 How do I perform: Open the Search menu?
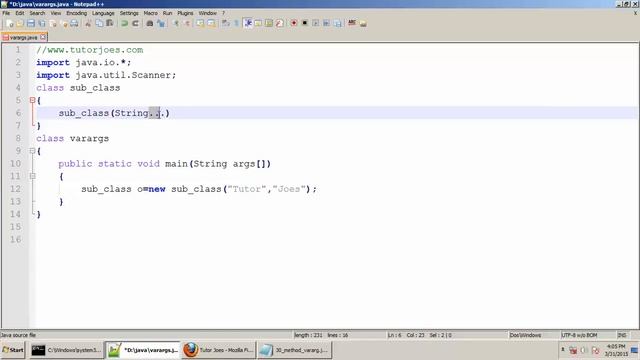click(x=37, y=13)
